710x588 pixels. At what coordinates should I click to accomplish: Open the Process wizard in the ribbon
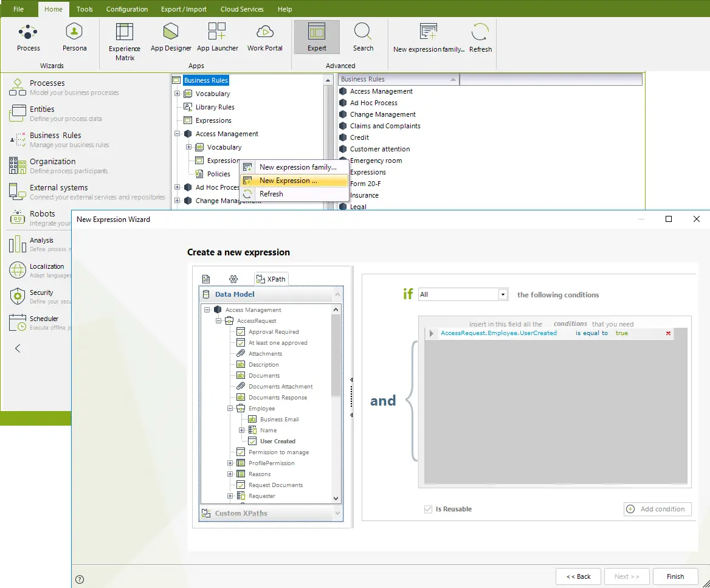28,38
